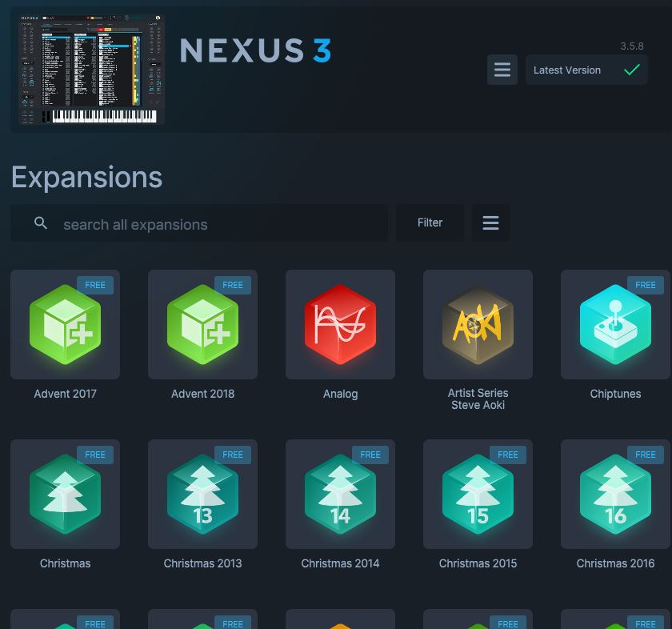Open the list view menu beside Filter
The width and height of the screenshot is (672, 629).
pos(490,222)
